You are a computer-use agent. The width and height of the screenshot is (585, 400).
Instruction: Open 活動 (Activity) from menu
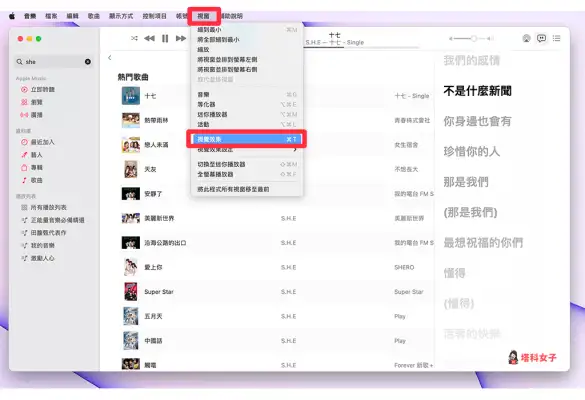(x=247, y=124)
